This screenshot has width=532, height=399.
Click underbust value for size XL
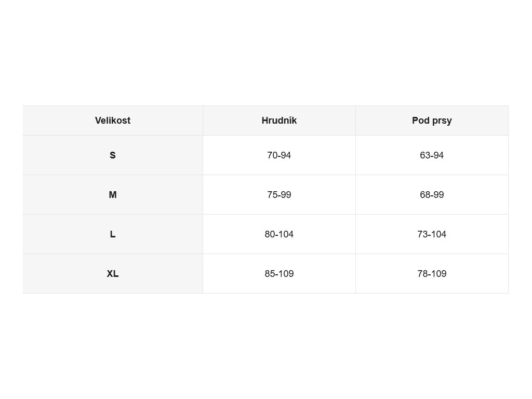click(432, 273)
